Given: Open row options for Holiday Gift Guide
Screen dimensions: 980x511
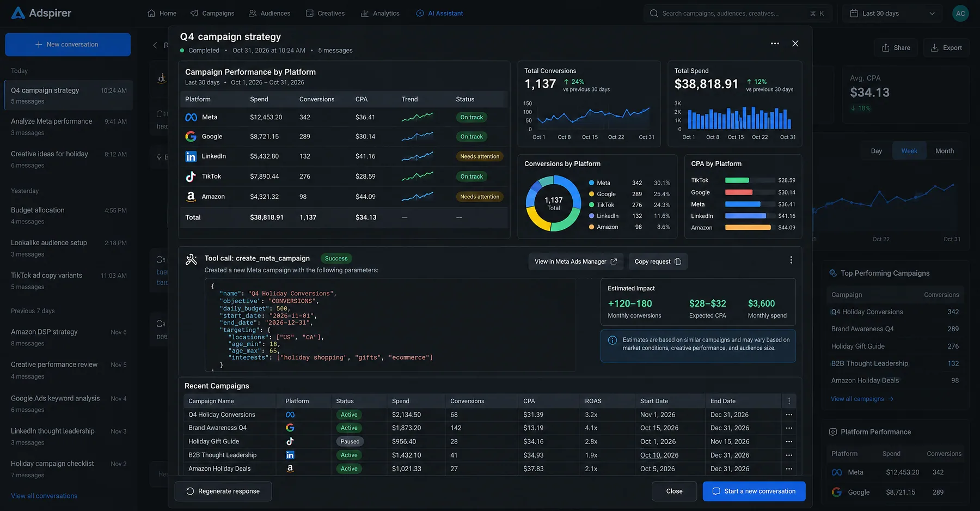Looking at the screenshot, I should [789, 442].
